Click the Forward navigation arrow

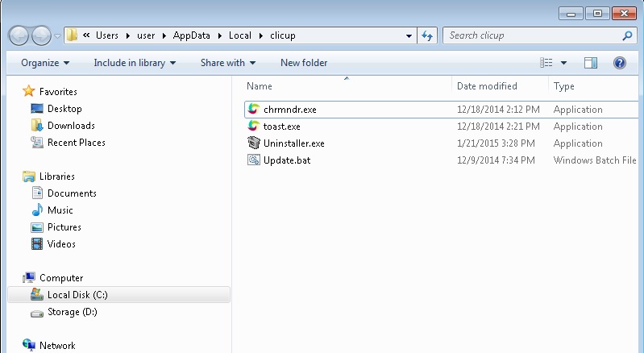[x=41, y=35]
